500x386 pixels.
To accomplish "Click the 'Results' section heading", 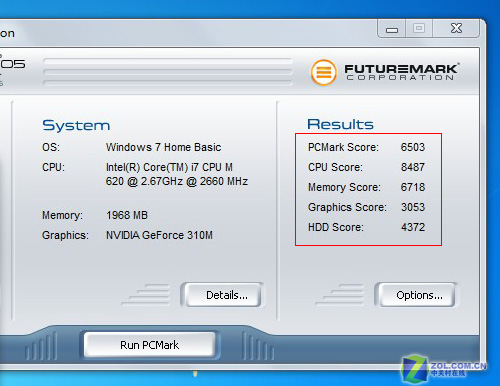I will (340, 124).
